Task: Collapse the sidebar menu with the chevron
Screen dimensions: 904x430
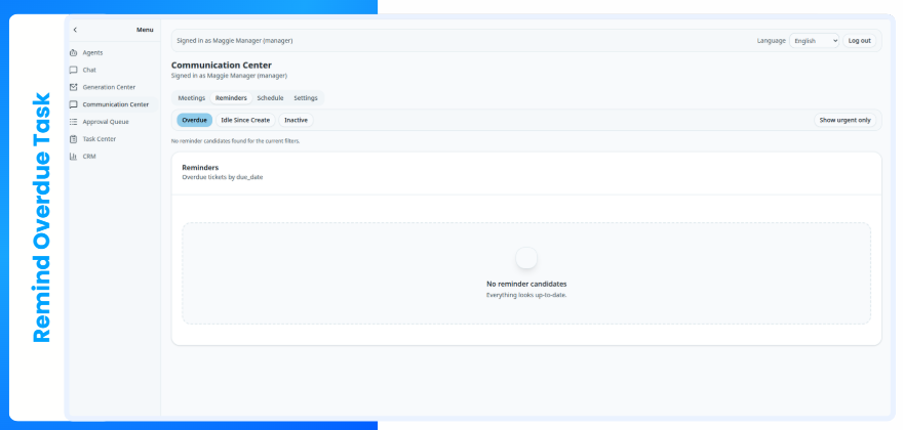Action: [75, 30]
